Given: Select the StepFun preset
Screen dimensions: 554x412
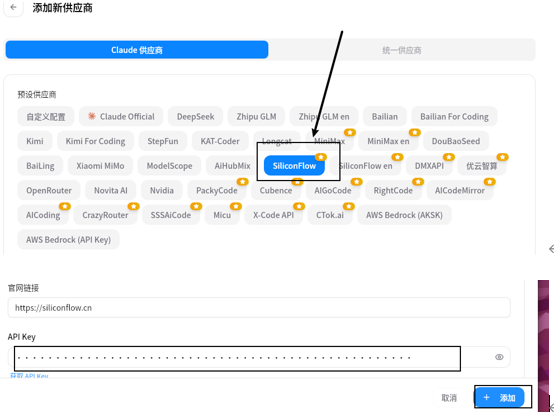Looking at the screenshot, I should click(x=163, y=141).
